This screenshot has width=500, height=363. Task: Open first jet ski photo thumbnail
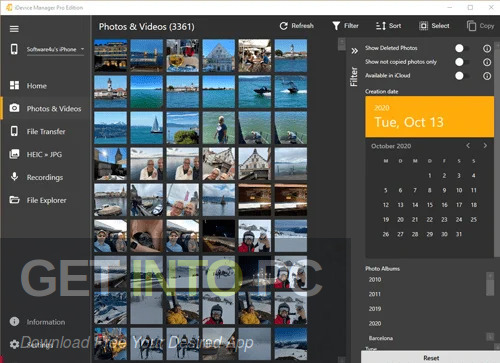(255, 92)
